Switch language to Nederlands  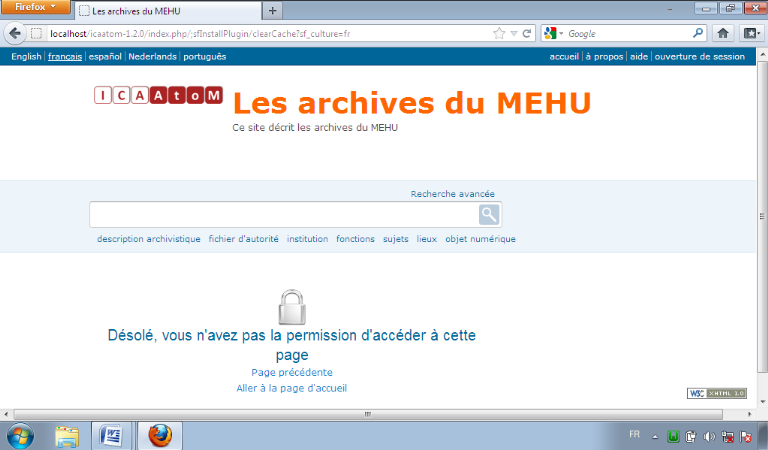point(152,56)
